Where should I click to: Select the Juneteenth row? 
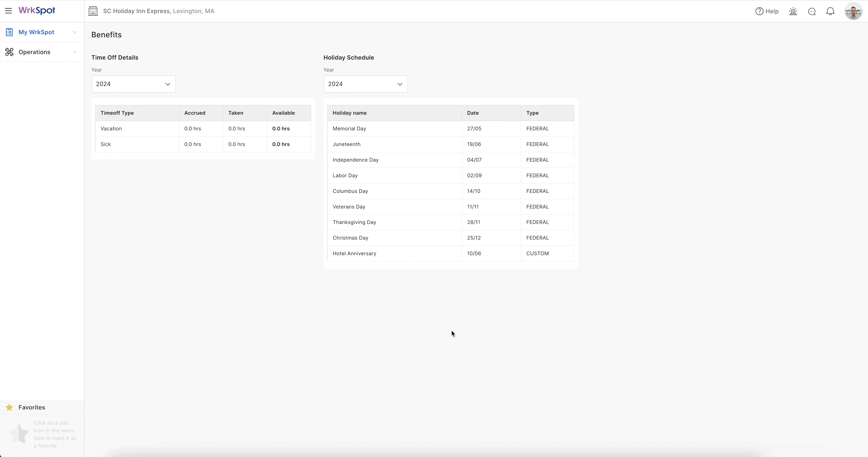tap(451, 144)
